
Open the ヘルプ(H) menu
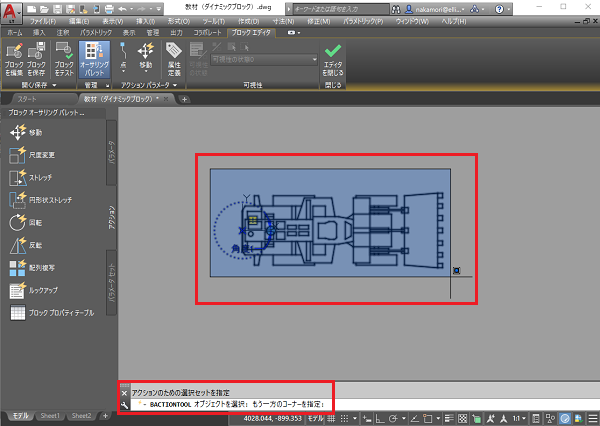pyautogui.click(x=454, y=21)
